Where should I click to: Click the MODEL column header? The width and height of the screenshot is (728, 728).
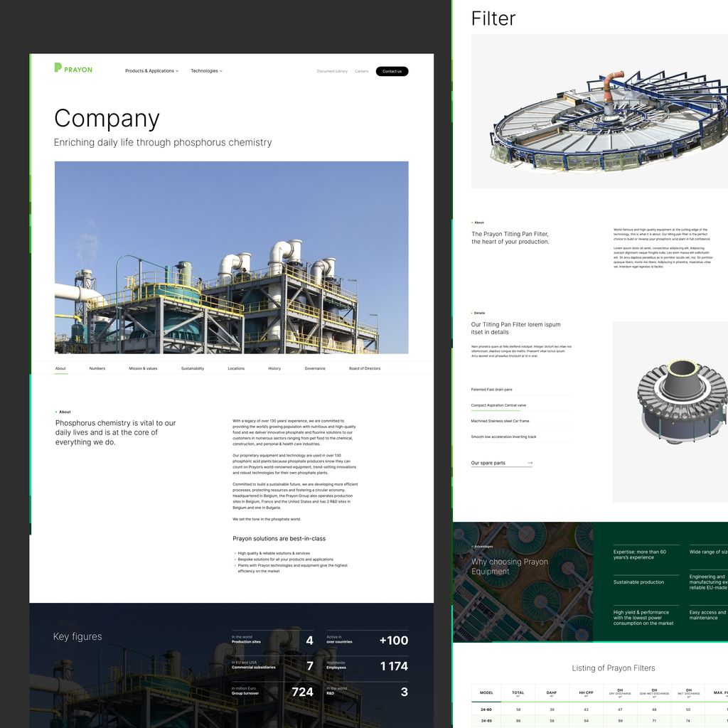point(486,692)
